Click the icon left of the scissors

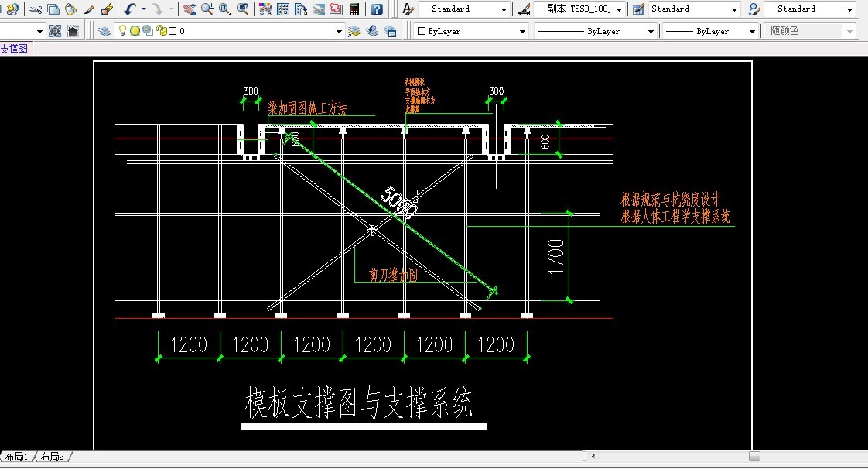point(12,9)
